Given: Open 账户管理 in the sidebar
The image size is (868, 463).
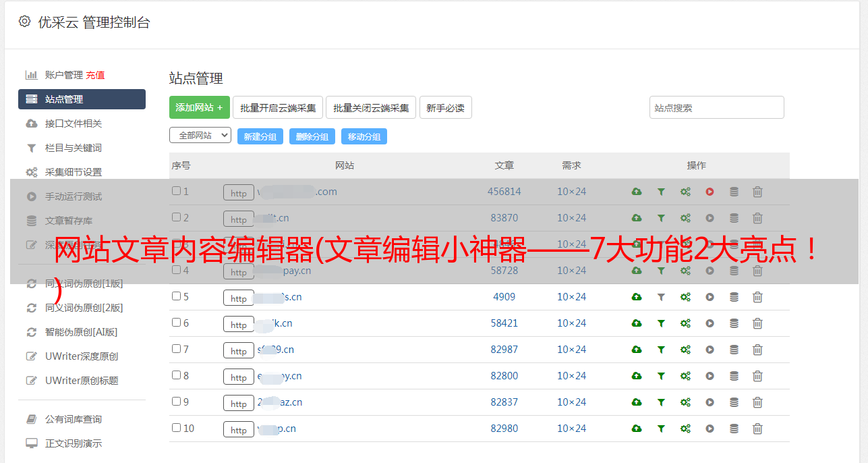Looking at the screenshot, I should [x=64, y=75].
